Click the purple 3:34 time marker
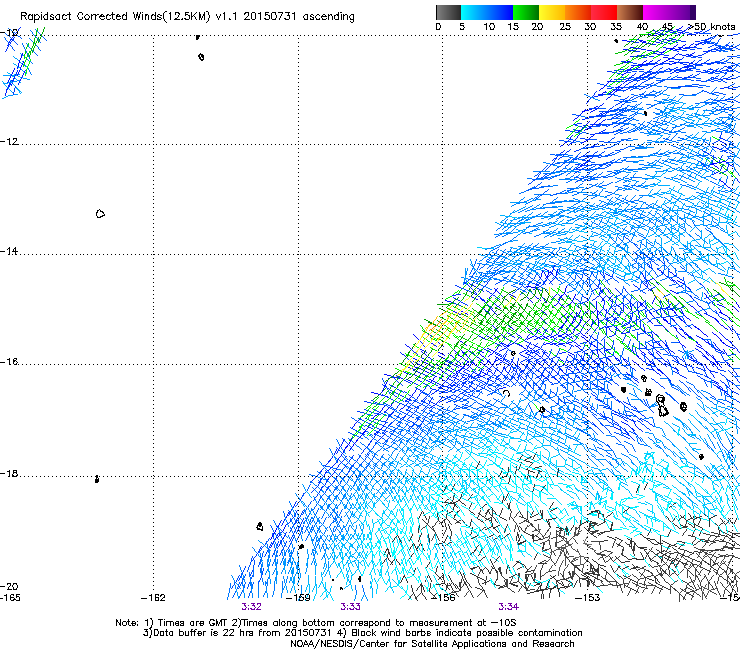 508,607
